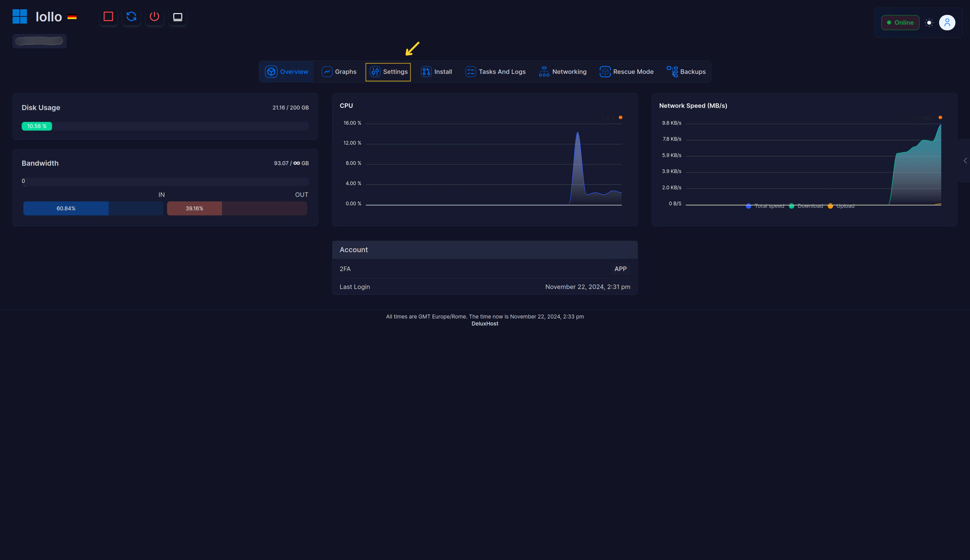The width and height of the screenshot is (970, 560).
Task: Click the German flag icon
Action: (72, 17)
